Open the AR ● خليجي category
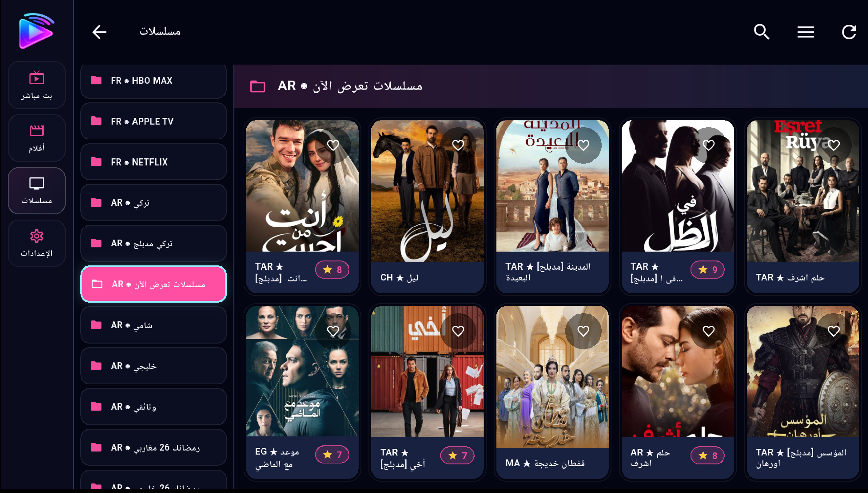 153,366
